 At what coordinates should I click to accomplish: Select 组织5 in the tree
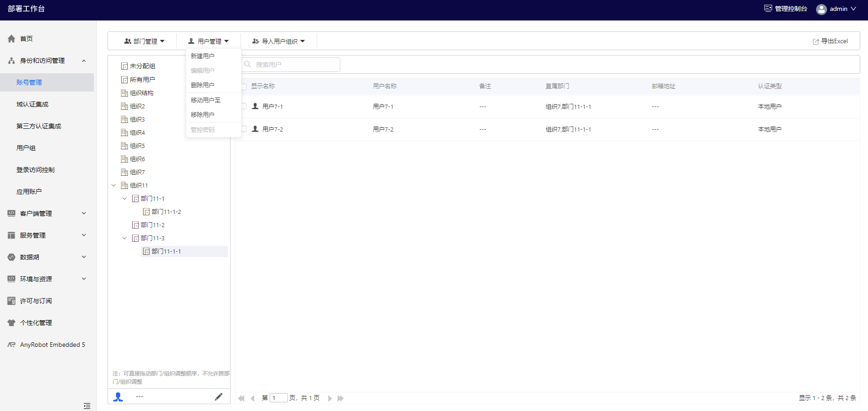pos(137,146)
